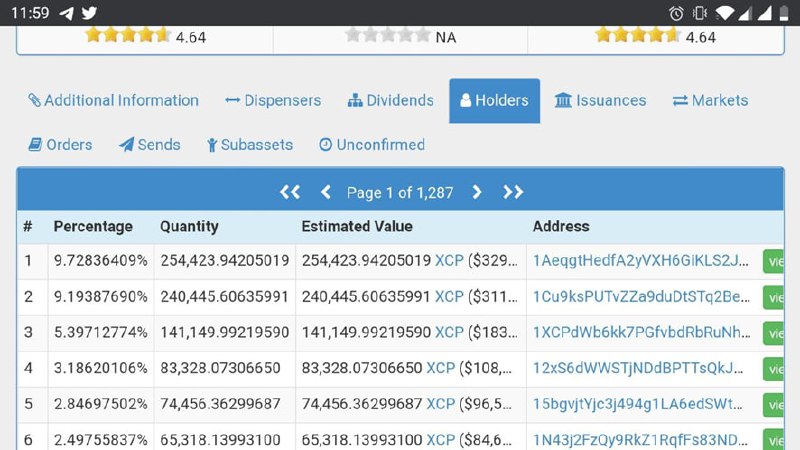Open address 15bgvjtYjc3j494g1LA6edSWt
The image size is (800, 450).
(x=638, y=404)
